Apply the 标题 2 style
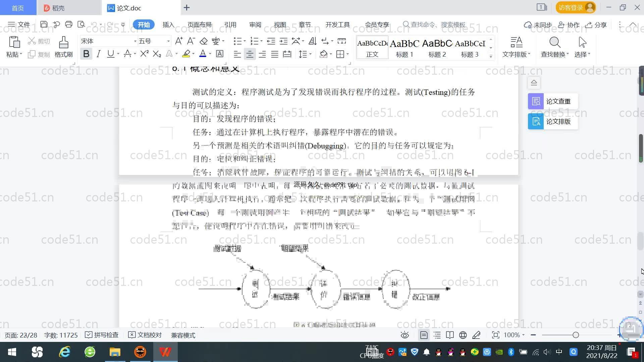The image size is (644, 362). coord(437,48)
